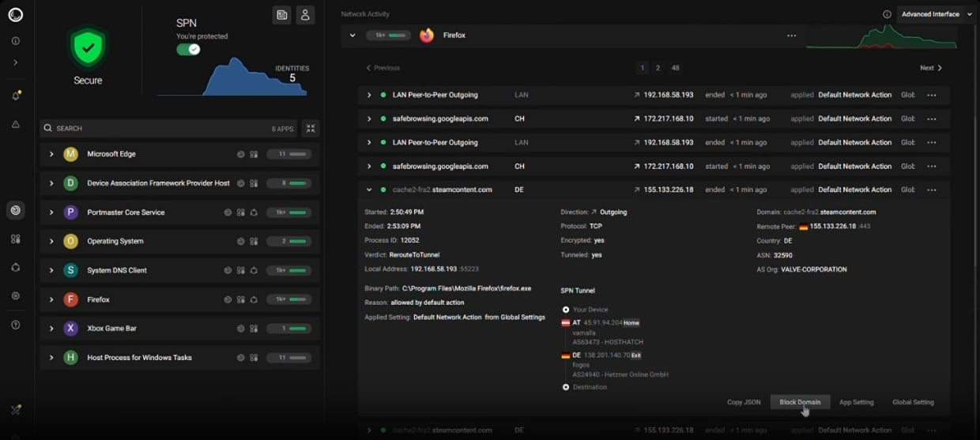Open the tools wand icon at sidebar bottom
This screenshot has height=440, width=980.
[x=15, y=410]
